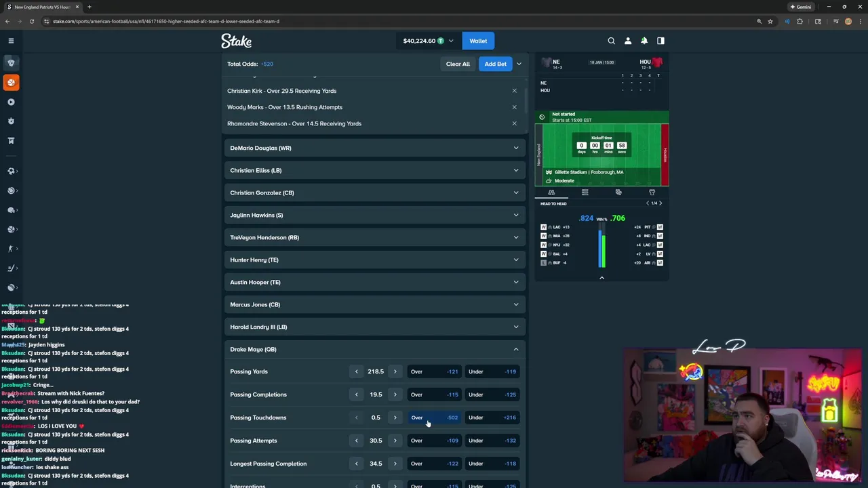Select Under -132 for Passing Attempts
Viewport: 868px width, 488px height.
pos(492,441)
